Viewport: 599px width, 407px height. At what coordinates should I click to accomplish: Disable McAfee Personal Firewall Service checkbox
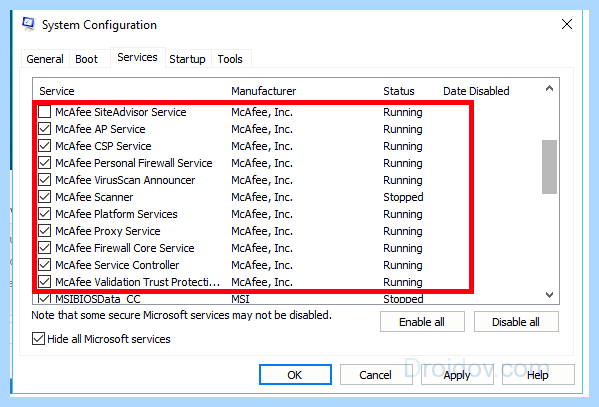pos(45,163)
